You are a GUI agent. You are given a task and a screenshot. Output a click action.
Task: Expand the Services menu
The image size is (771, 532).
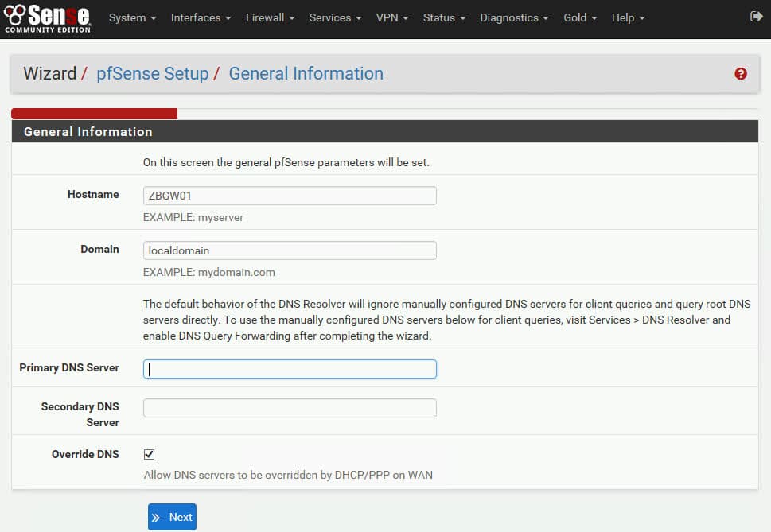[335, 17]
